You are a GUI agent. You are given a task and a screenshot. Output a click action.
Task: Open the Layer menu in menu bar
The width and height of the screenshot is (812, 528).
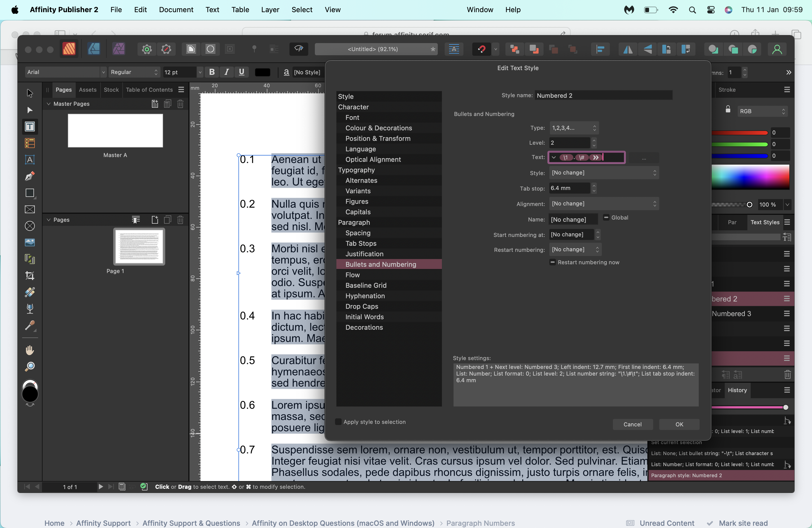[270, 10]
